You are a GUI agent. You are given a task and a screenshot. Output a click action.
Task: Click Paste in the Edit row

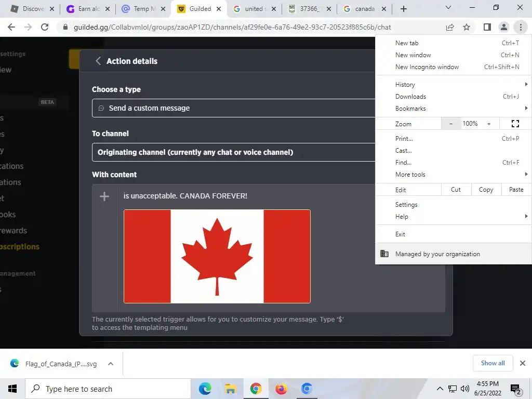516,190
